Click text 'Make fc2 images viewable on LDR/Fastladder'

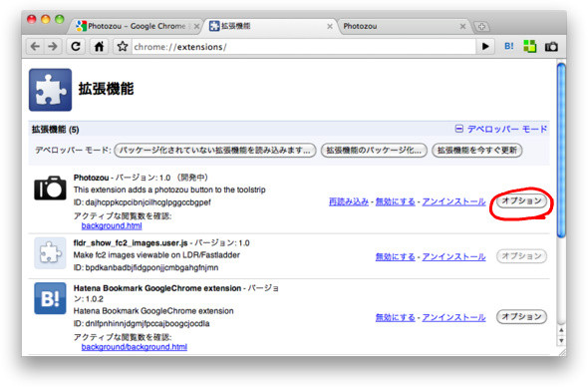coord(156,255)
